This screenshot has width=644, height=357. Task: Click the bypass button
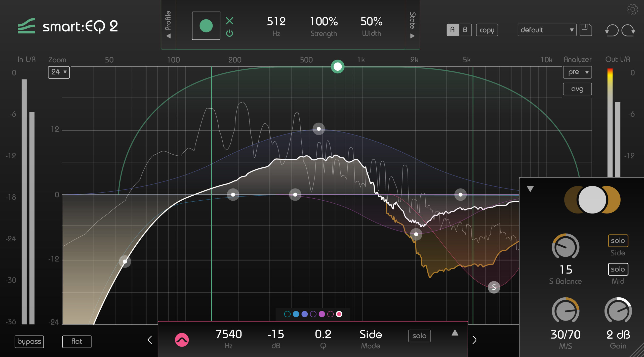click(x=29, y=342)
